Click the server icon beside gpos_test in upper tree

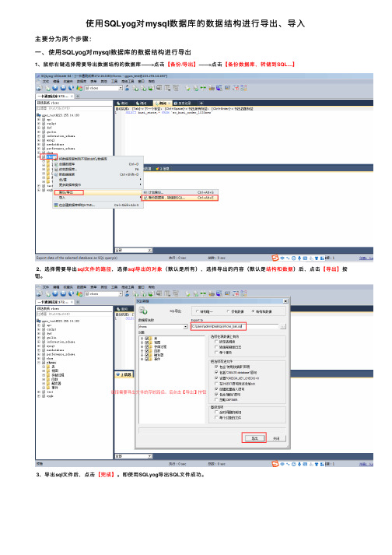(x=39, y=115)
